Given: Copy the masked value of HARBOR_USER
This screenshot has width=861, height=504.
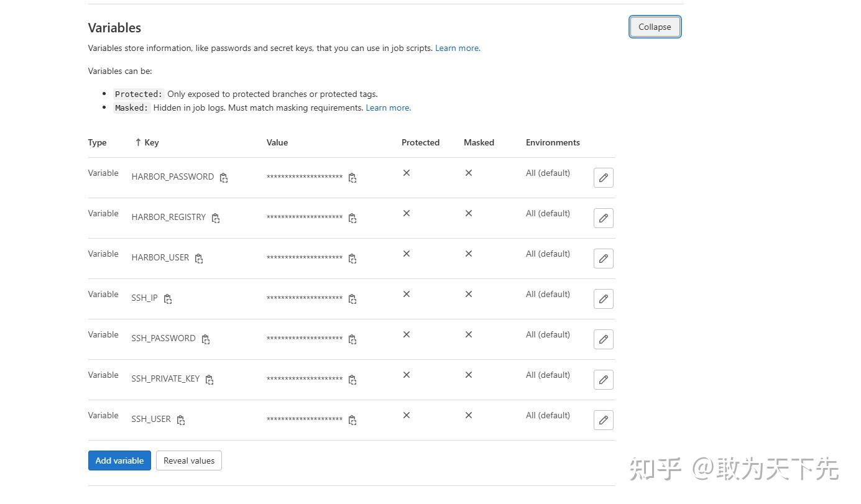Looking at the screenshot, I should (352, 259).
